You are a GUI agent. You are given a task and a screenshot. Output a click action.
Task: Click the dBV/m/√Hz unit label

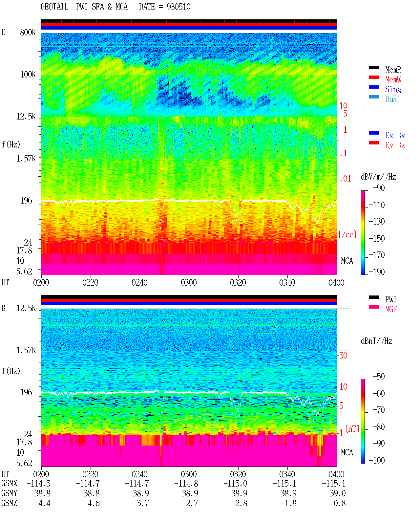[379, 177]
